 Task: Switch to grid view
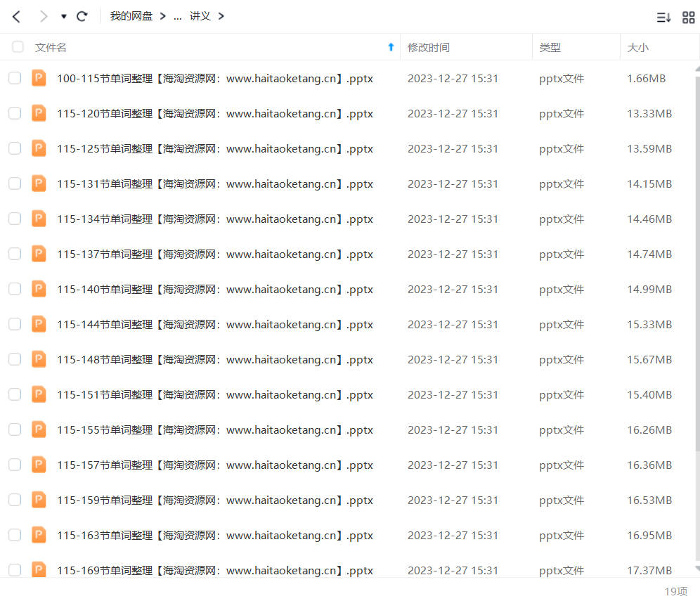(x=688, y=18)
